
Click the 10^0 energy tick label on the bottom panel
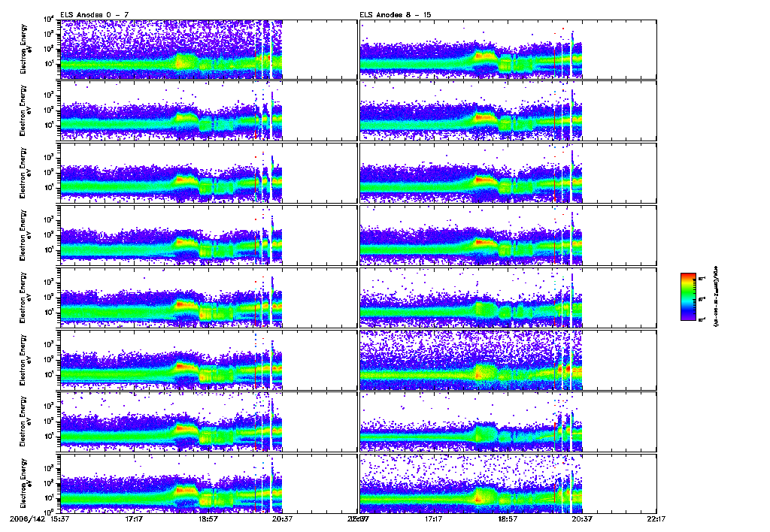pyautogui.click(x=50, y=512)
